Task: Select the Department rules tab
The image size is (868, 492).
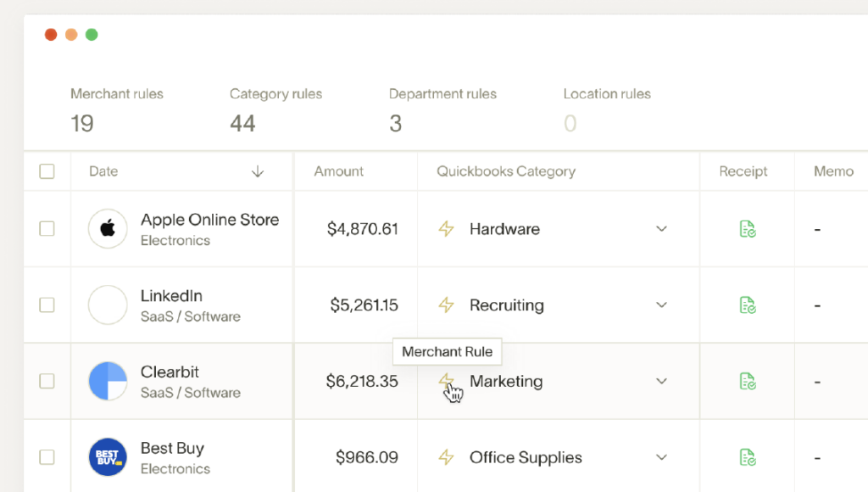Action: click(x=442, y=109)
